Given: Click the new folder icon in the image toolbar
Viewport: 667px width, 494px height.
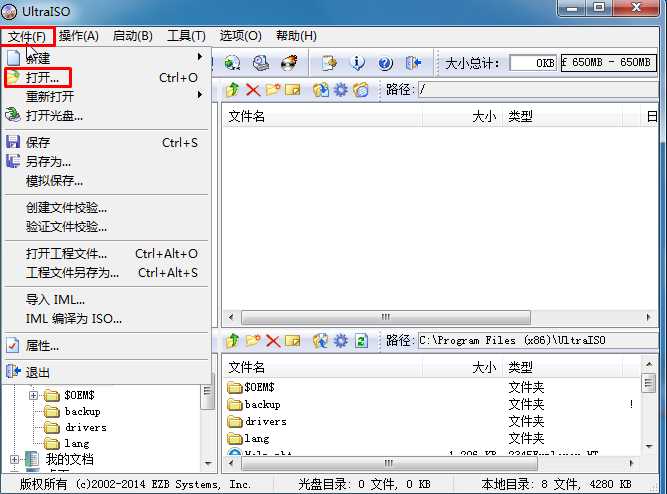Looking at the screenshot, I should point(272,90).
